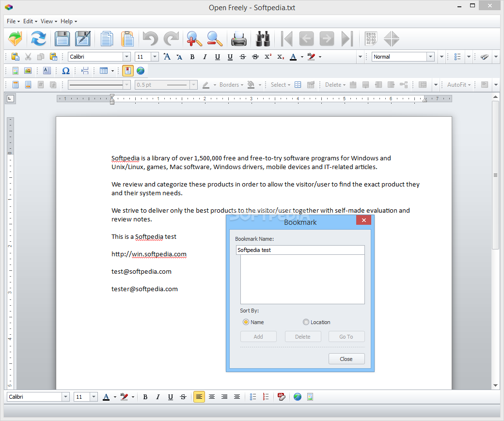Toggle underline in the top formatting toolbar
The image size is (504, 421).
click(218, 57)
